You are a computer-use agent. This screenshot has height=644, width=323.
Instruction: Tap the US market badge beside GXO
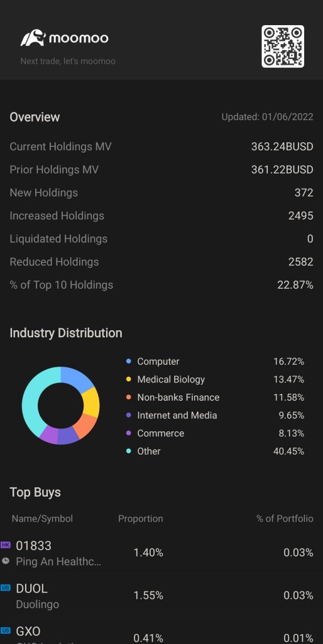5,630
